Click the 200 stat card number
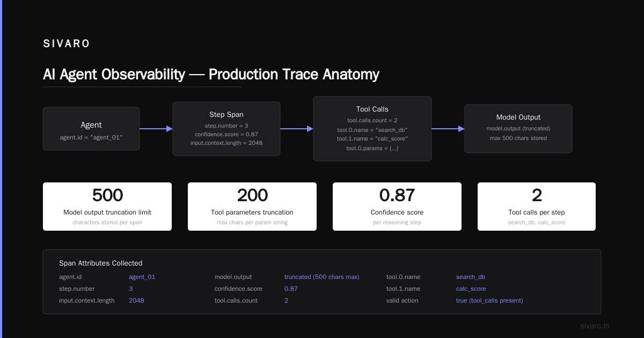The width and height of the screenshot is (644, 338). [x=252, y=195]
